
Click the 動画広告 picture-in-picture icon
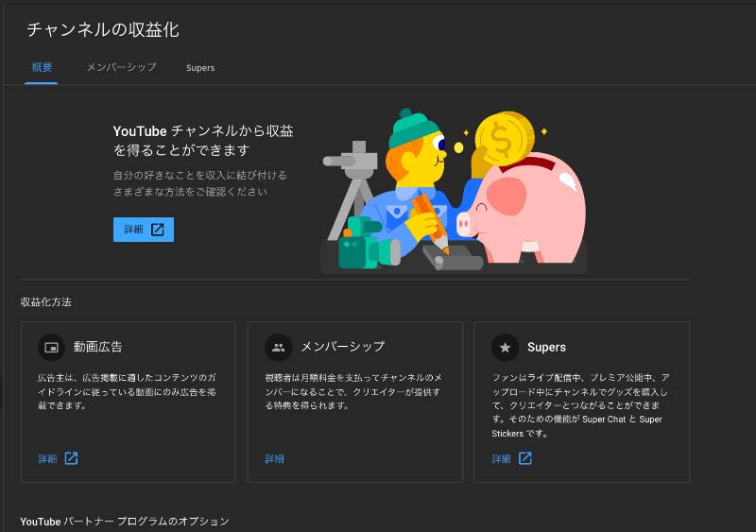pyautogui.click(x=52, y=348)
